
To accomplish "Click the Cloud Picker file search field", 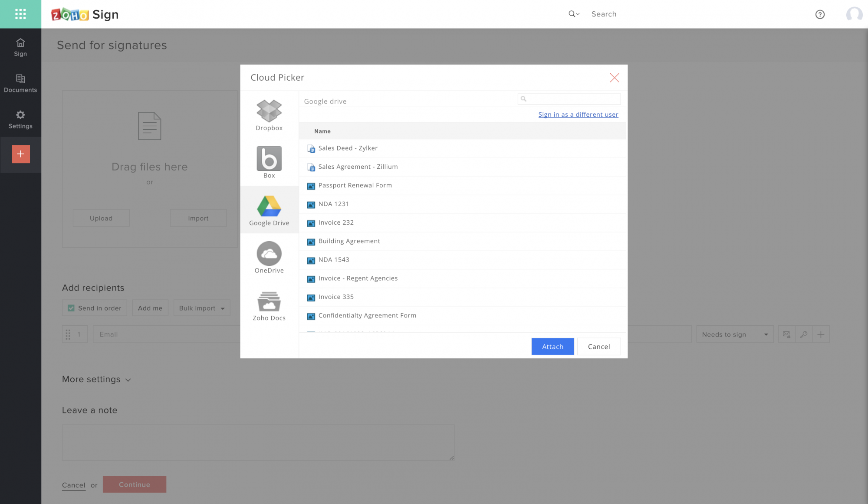I will [x=573, y=99].
